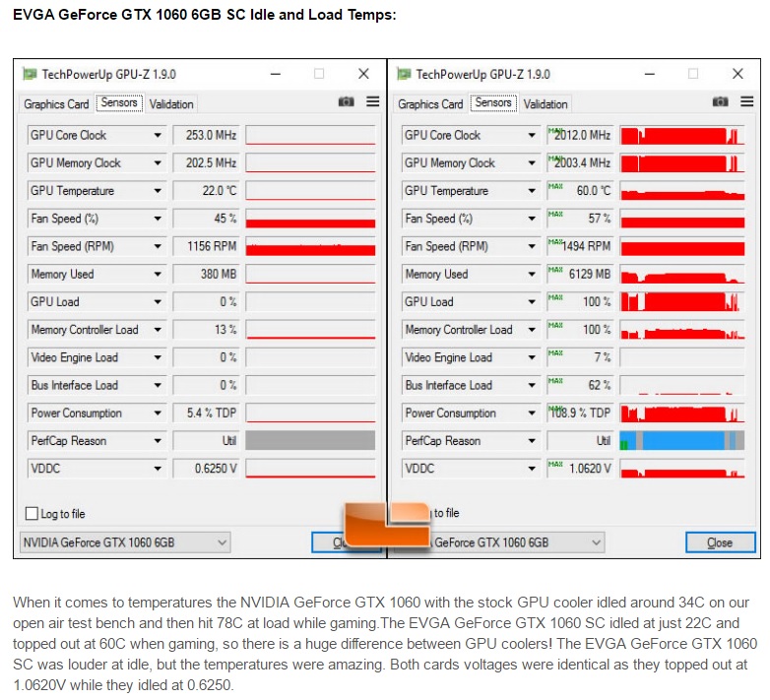Click the gray PerfCap Reason graph in left window
The width and height of the screenshot is (770, 700).
(x=310, y=441)
